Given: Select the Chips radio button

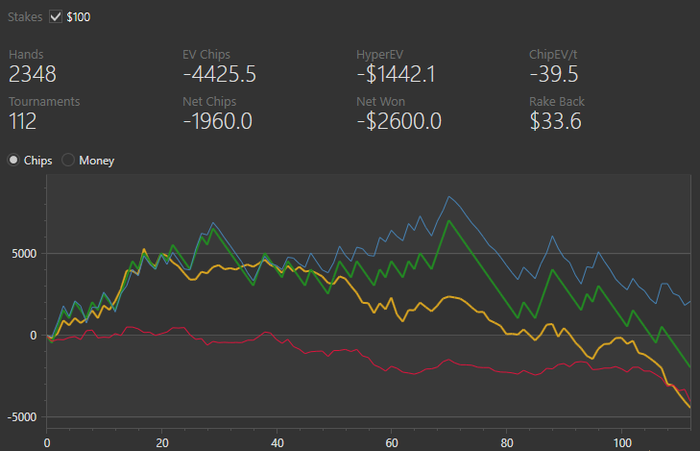Looking at the screenshot, I should 15,160.
